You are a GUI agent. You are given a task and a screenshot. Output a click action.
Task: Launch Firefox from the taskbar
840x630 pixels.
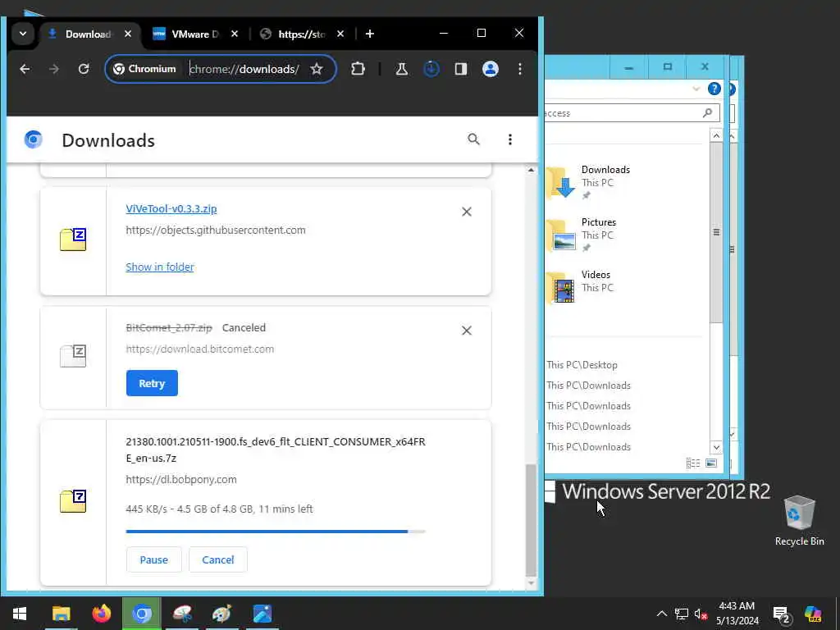pos(101,614)
